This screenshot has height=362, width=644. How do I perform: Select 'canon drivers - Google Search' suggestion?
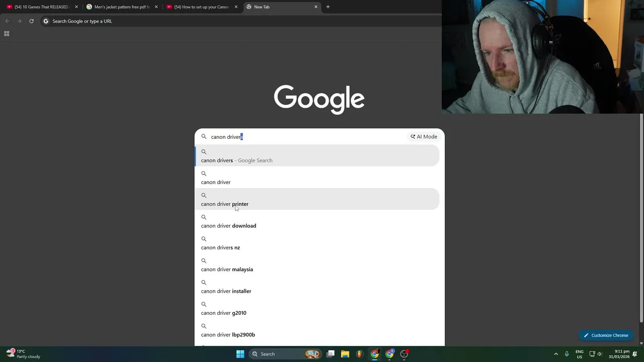point(317,155)
